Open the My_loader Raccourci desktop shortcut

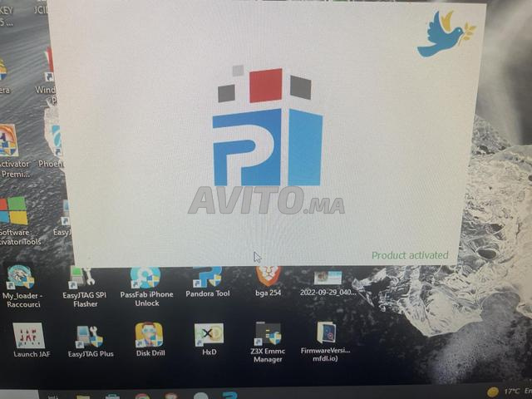pyautogui.click(x=22, y=287)
